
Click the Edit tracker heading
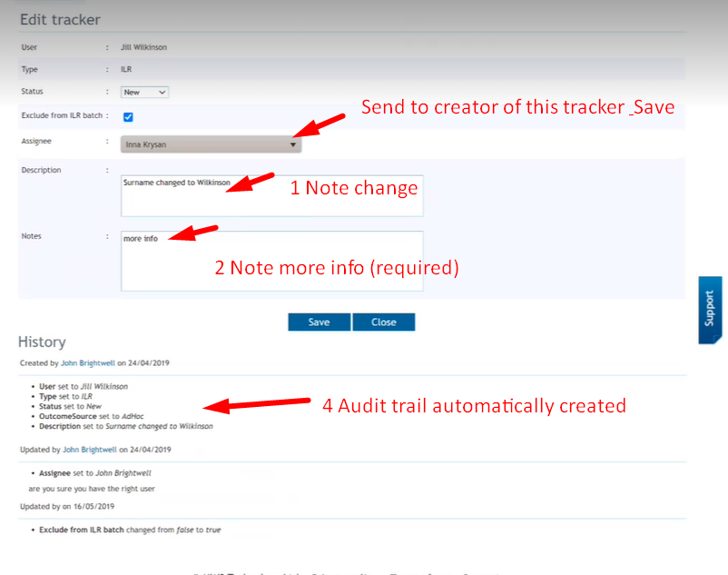click(60, 19)
